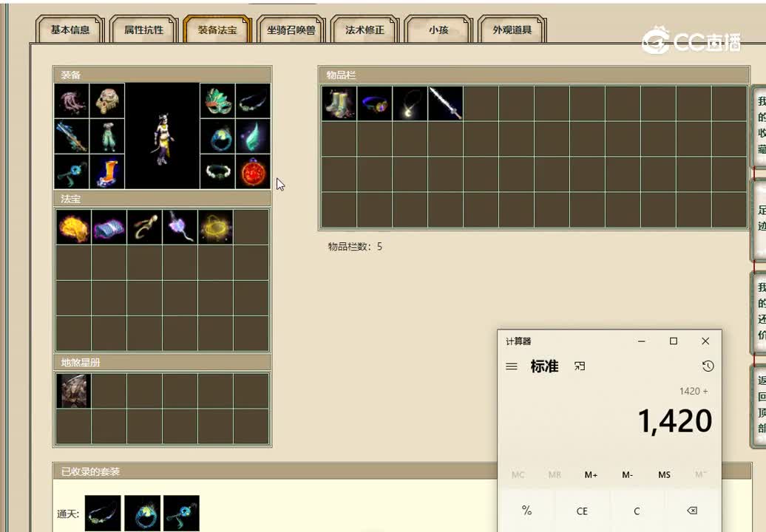The image size is (766, 532).
Task: Open the 地煞星册 portrait card
Action: tap(73, 391)
